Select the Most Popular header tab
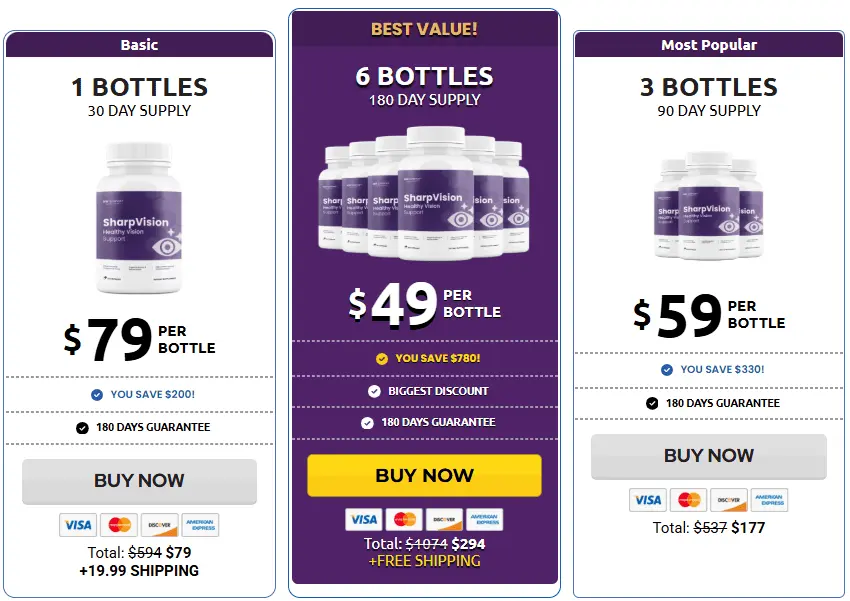Screen dimensions: 850x601 click(709, 44)
